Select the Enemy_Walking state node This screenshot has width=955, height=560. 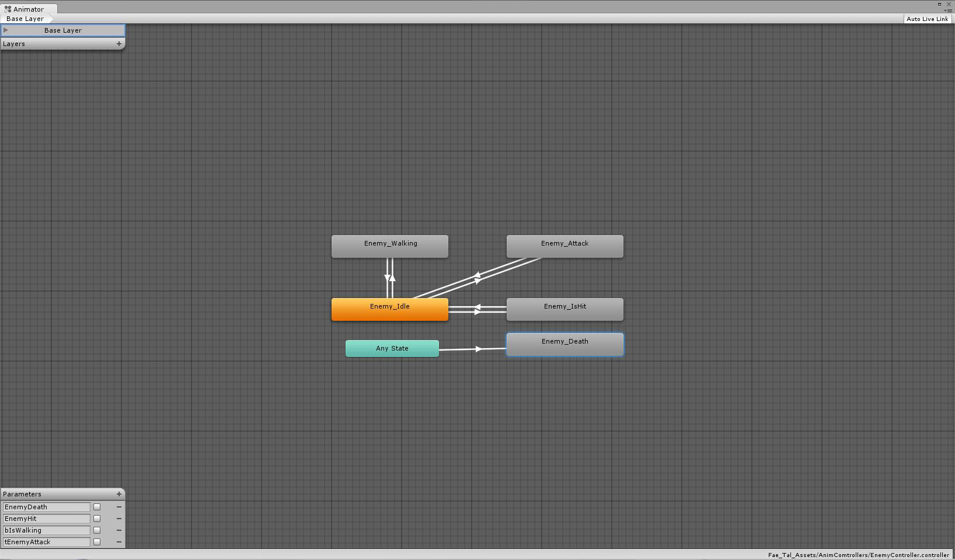coord(389,246)
